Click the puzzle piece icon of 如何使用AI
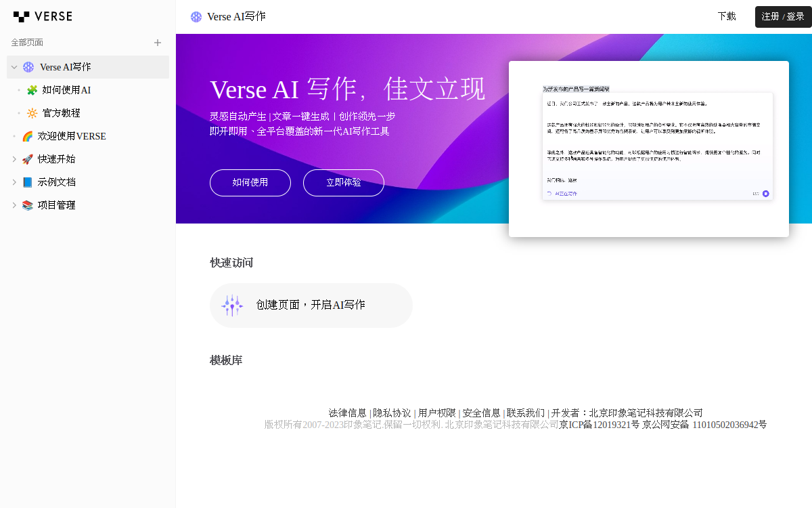Viewport: 812px width, 508px height. coord(32,90)
